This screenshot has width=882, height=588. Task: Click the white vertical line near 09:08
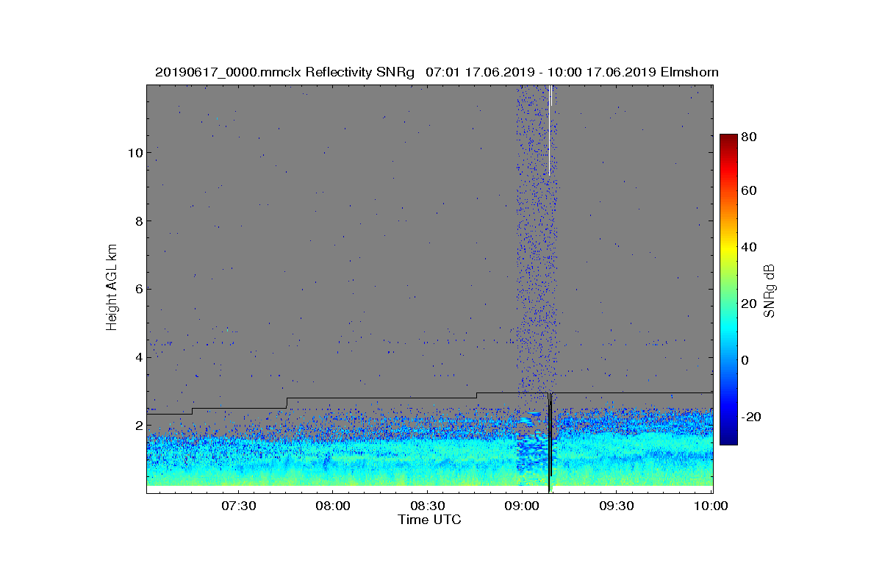coord(549,130)
